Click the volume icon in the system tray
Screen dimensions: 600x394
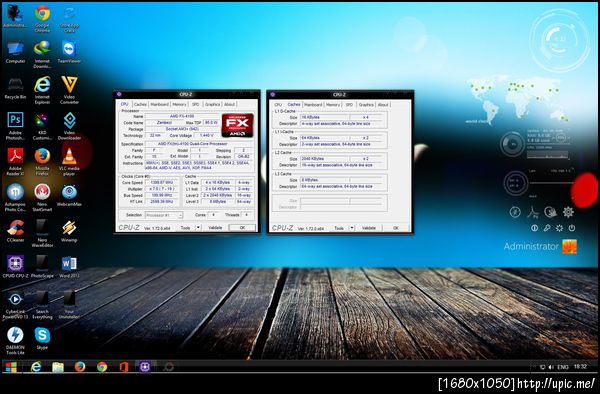click(551, 367)
